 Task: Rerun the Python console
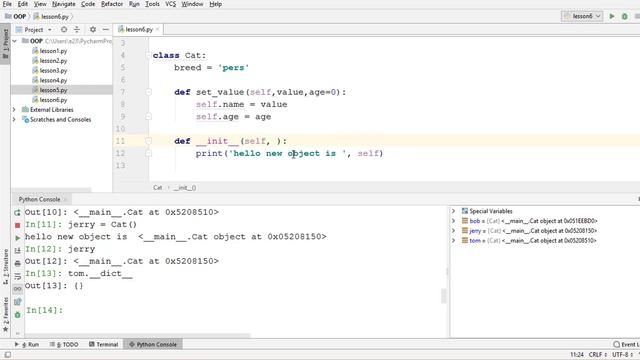coord(17,213)
